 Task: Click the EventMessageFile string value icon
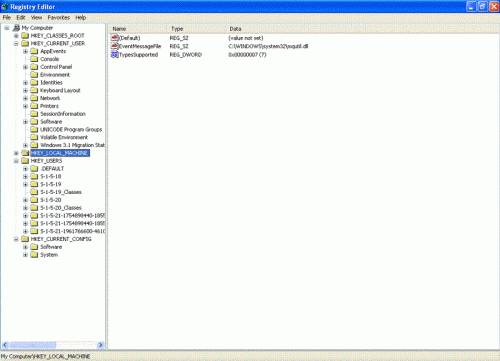(x=115, y=46)
